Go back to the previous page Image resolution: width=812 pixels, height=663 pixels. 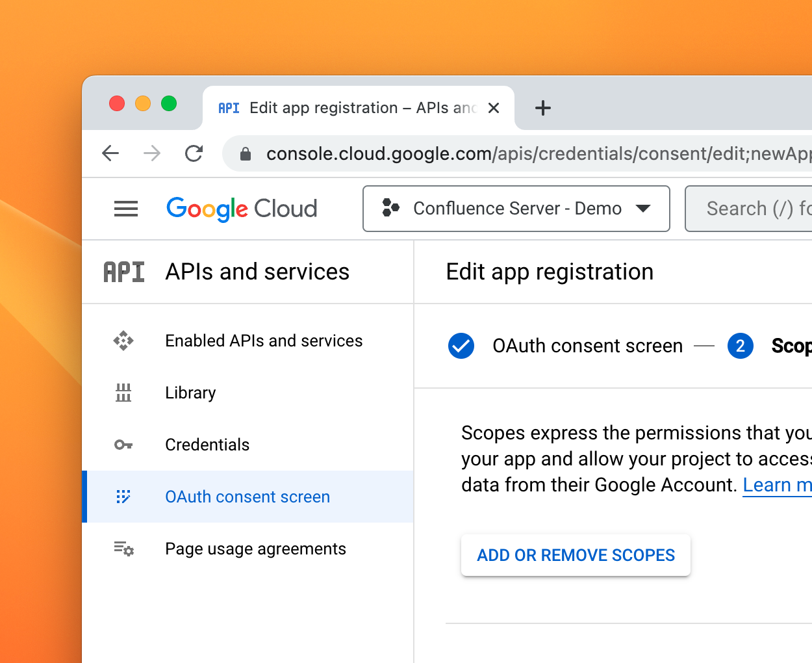111,153
